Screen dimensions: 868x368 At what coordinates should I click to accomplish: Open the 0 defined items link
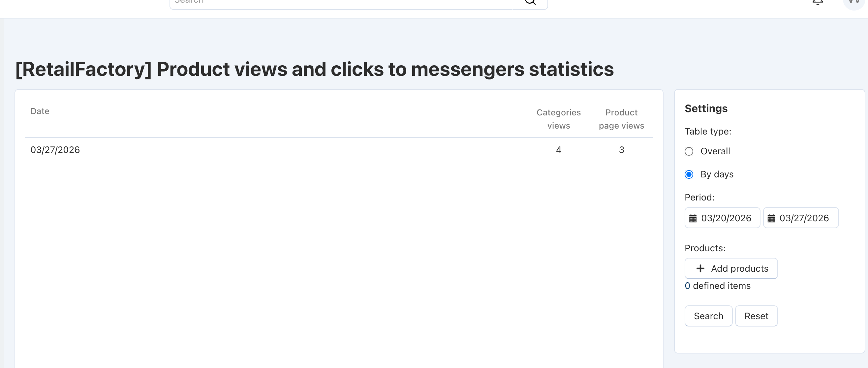click(x=687, y=286)
